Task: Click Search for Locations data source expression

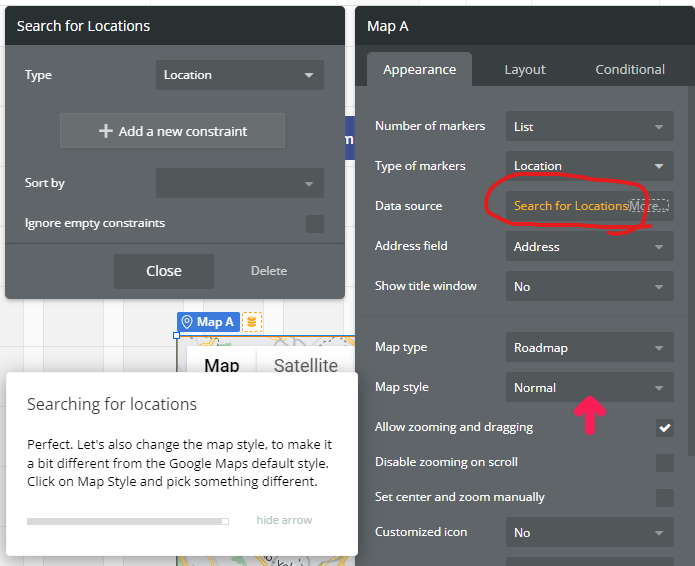Action: pos(571,206)
